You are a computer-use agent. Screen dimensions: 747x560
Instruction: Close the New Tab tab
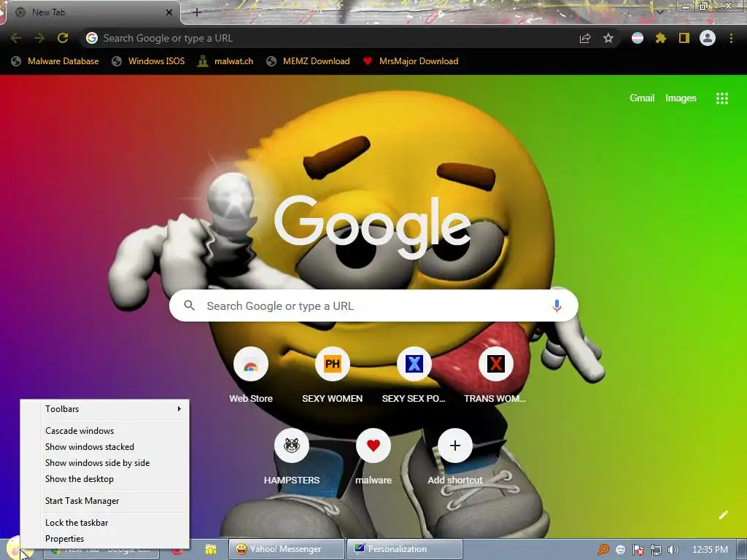click(169, 12)
